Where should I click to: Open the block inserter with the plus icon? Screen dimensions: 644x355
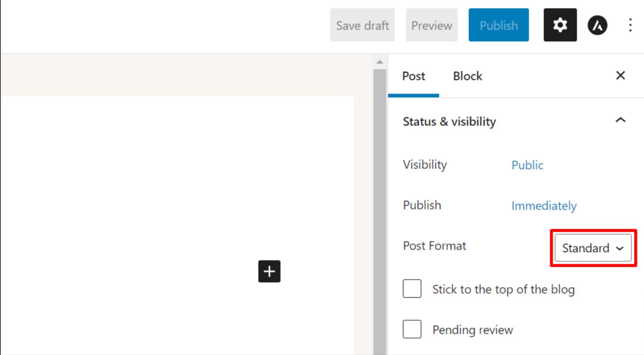pos(269,271)
